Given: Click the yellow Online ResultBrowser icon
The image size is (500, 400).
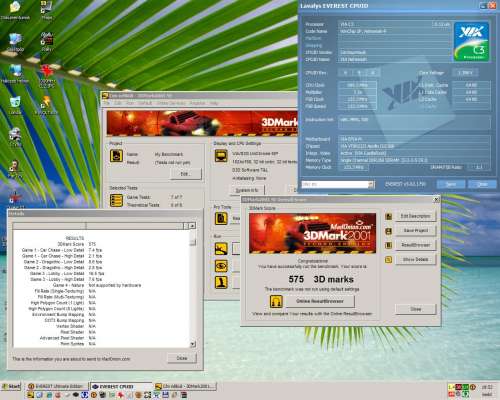Looking at the screenshot, I should [x=276, y=301].
